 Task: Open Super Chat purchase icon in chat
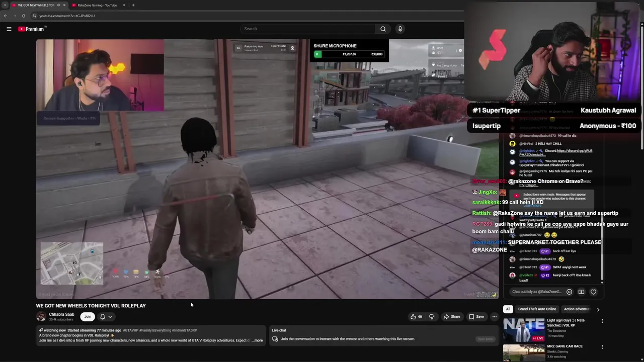(581, 292)
